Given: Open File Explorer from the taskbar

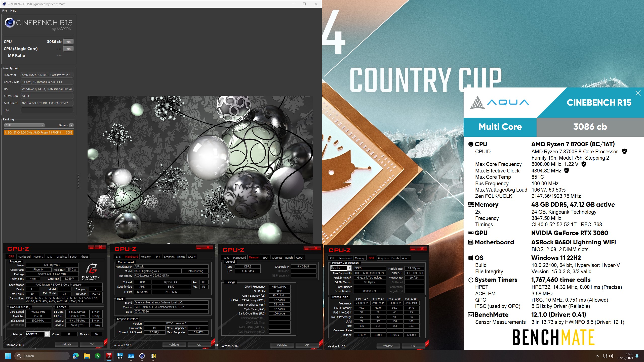Looking at the screenshot, I should click(x=87, y=356).
